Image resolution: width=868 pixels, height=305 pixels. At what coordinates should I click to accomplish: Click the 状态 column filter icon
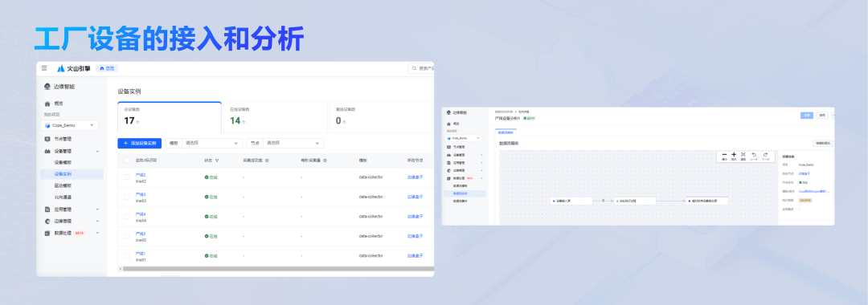(217, 161)
